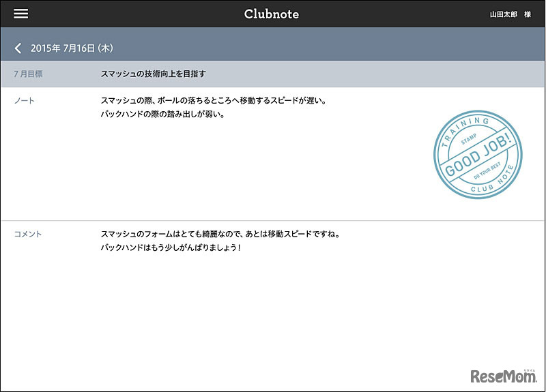546x392 pixels.
Task: Go back using the left chevron arrow
Action: click(18, 48)
